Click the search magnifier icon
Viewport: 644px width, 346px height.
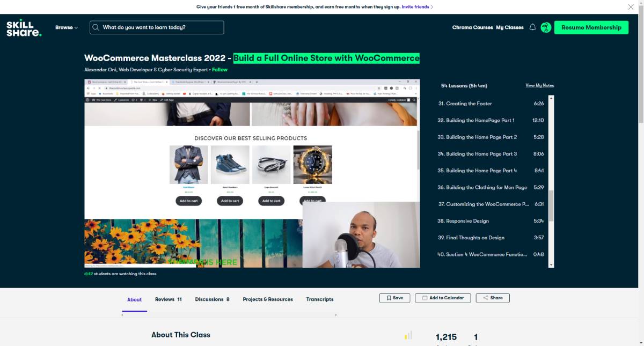click(96, 27)
